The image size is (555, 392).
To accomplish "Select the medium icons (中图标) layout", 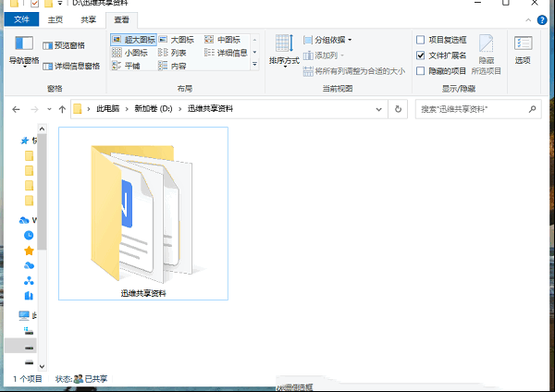I will pos(223,40).
